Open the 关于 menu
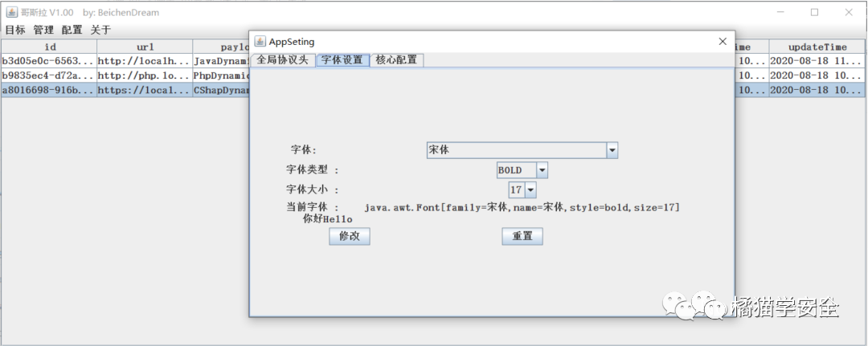The width and height of the screenshot is (868, 346). click(x=100, y=30)
